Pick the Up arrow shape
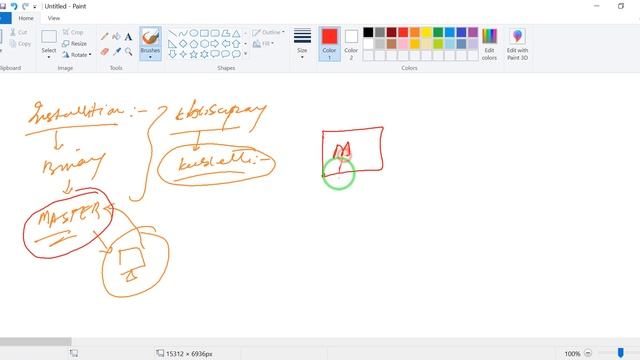640x360 pixels. pos(236,44)
